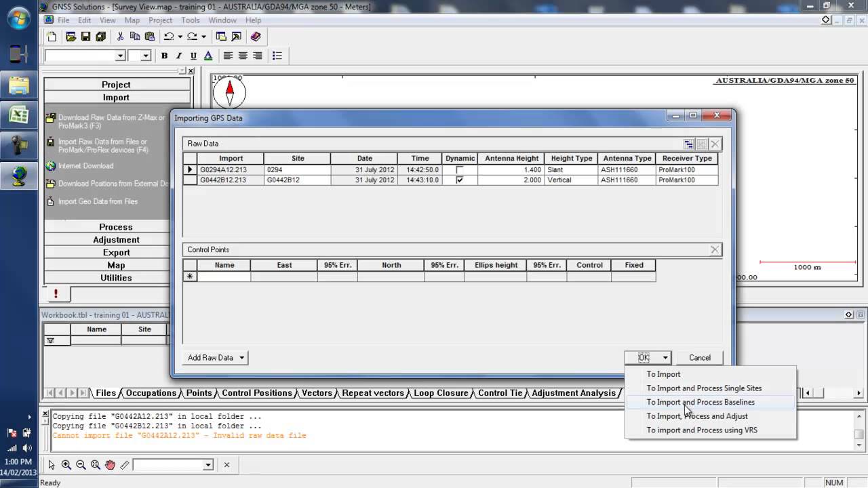Select the Zoom In magnifier tool

point(66,465)
